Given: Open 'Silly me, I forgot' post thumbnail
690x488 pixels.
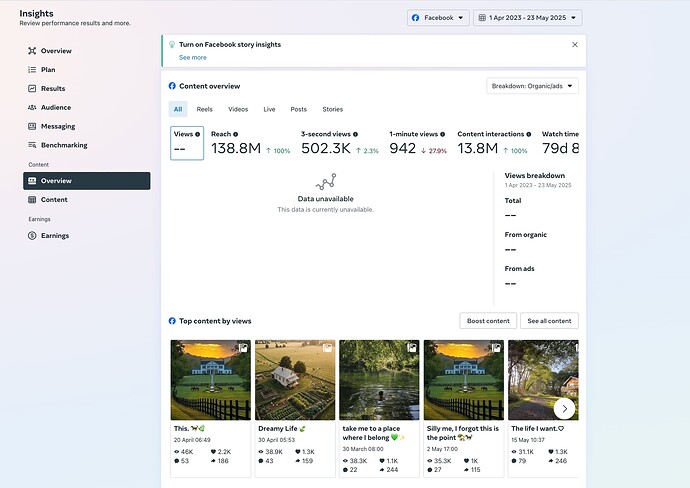Looking at the screenshot, I should [464, 380].
